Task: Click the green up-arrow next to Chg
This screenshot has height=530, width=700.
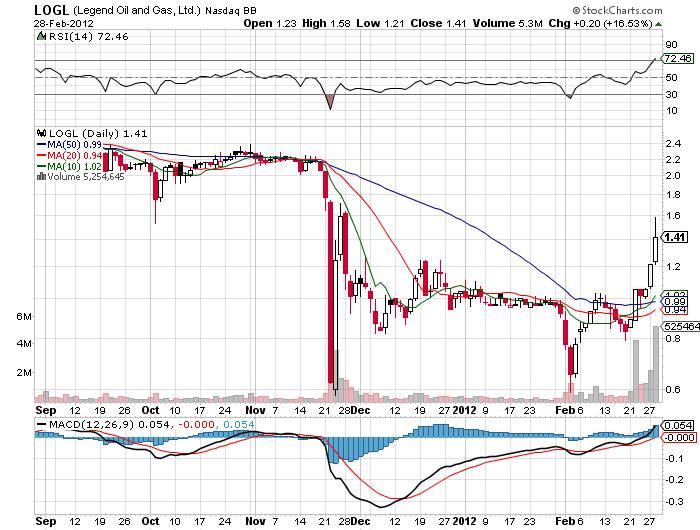Action: [x=658, y=24]
